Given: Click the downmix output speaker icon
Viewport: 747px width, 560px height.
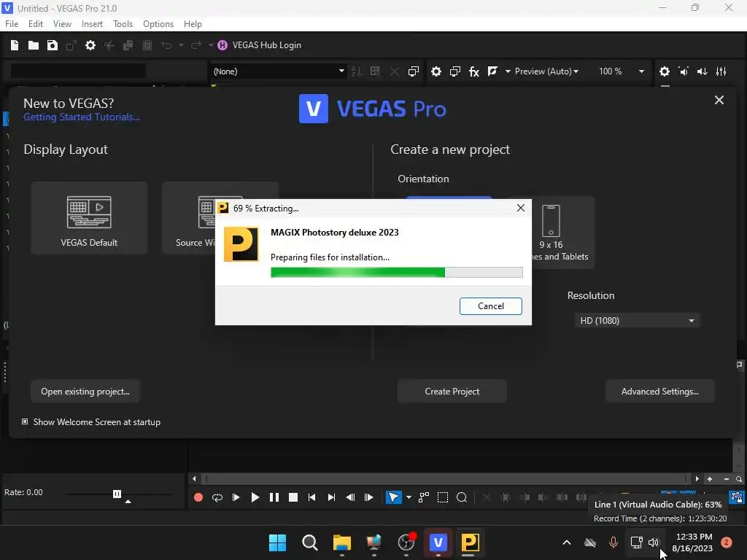Looking at the screenshot, I should 684,71.
